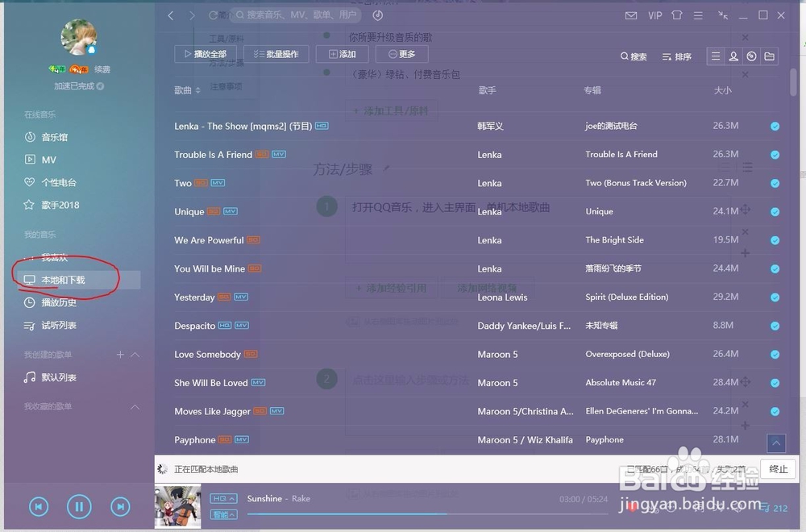The image size is (806, 532).
Task: Click SQ badge beside Love Somebody
Action: [251, 354]
